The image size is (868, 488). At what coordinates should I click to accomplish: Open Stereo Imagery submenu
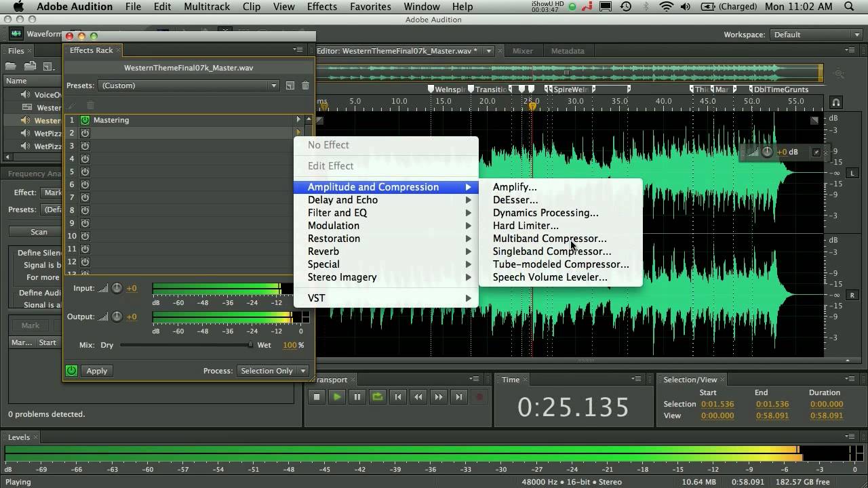click(x=386, y=277)
